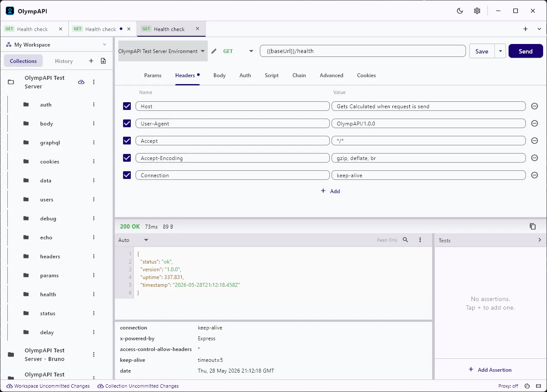Open more options for echo folder
The height and width of the screenshot is (392, 547).
coord(94,237)
